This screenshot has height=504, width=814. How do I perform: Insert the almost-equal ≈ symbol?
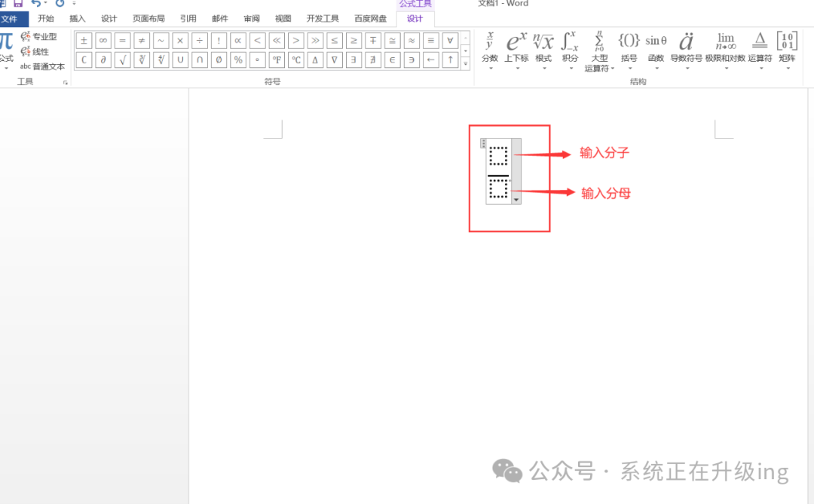pos(412,41)
